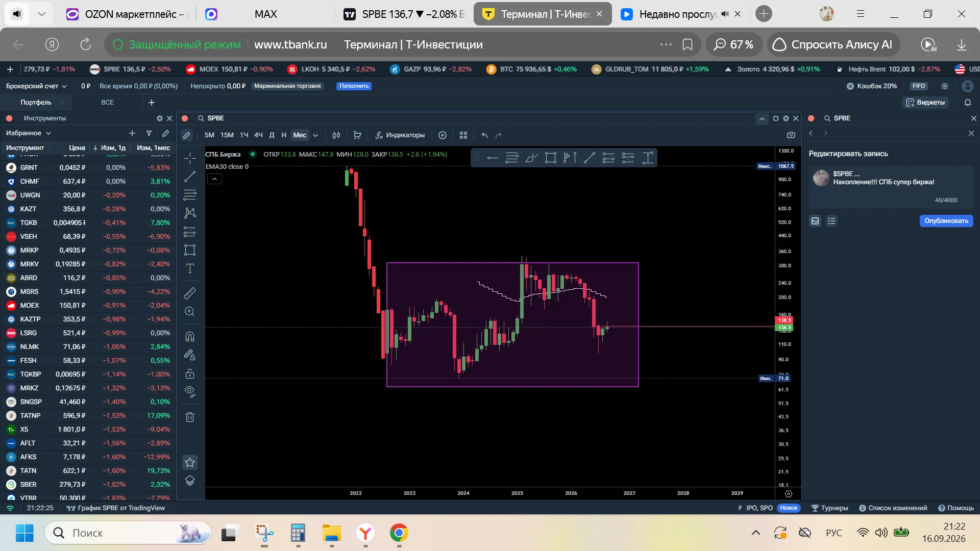The width and height of the screenshot is (980, 551).
Task: Open the Избранное list dropdown
Action: tap(29, 133)
